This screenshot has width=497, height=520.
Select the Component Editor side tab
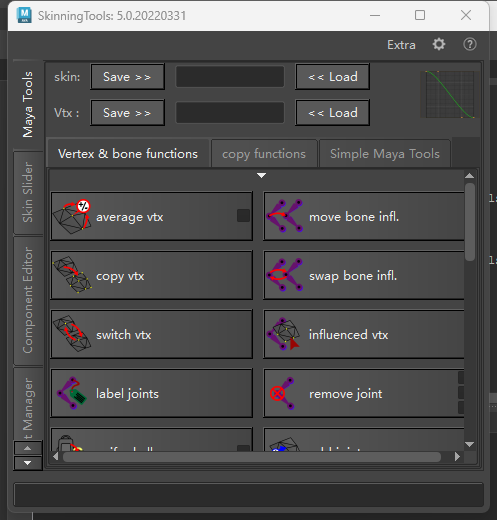pyautogui.click(x=28, y=300)
